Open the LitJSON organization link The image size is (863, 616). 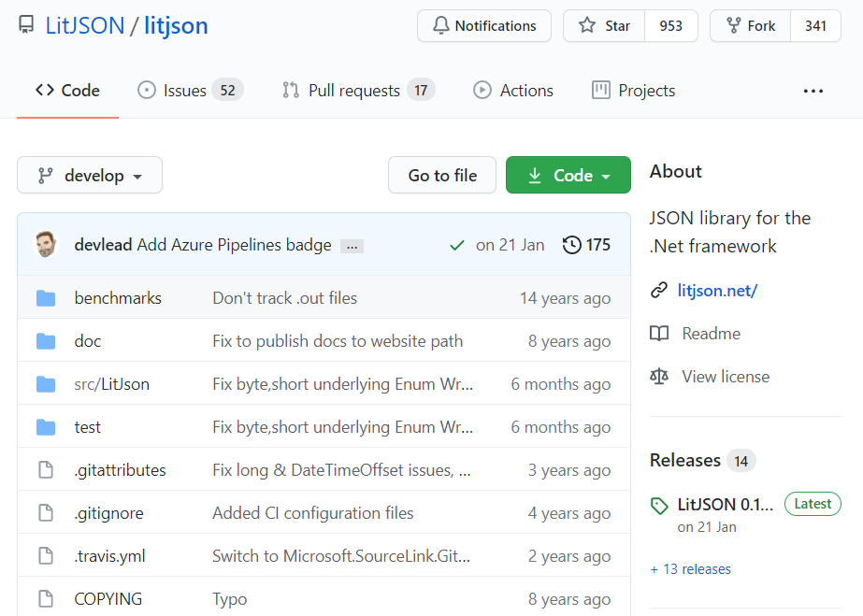point(85,26)
